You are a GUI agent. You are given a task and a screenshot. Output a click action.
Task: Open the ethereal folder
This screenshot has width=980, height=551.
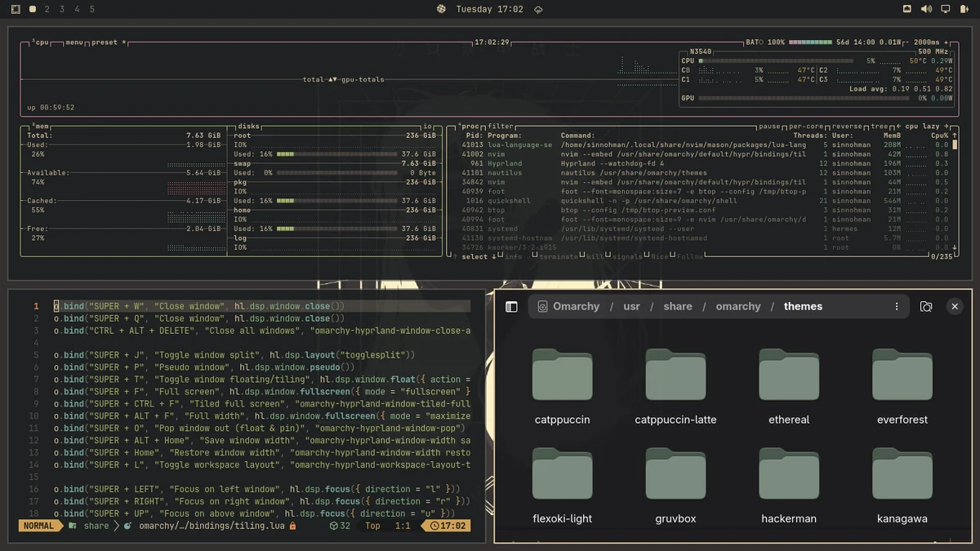click(x=789, y=387)
